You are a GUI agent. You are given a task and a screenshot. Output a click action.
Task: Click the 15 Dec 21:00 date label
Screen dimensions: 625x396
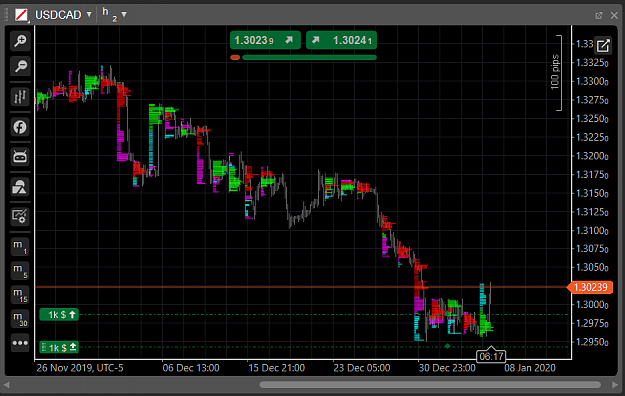276,368
